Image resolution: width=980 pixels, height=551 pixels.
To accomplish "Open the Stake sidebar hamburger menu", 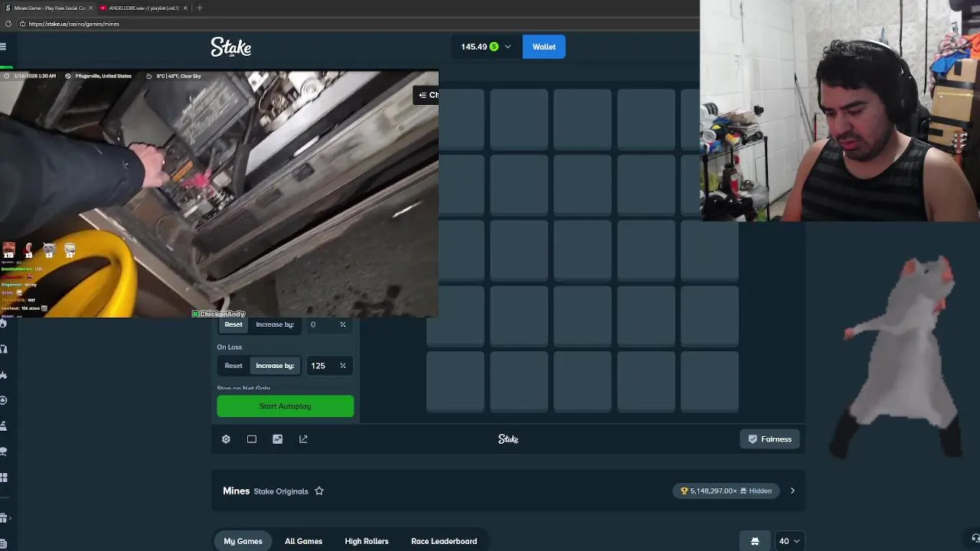I will coord(3,47).
